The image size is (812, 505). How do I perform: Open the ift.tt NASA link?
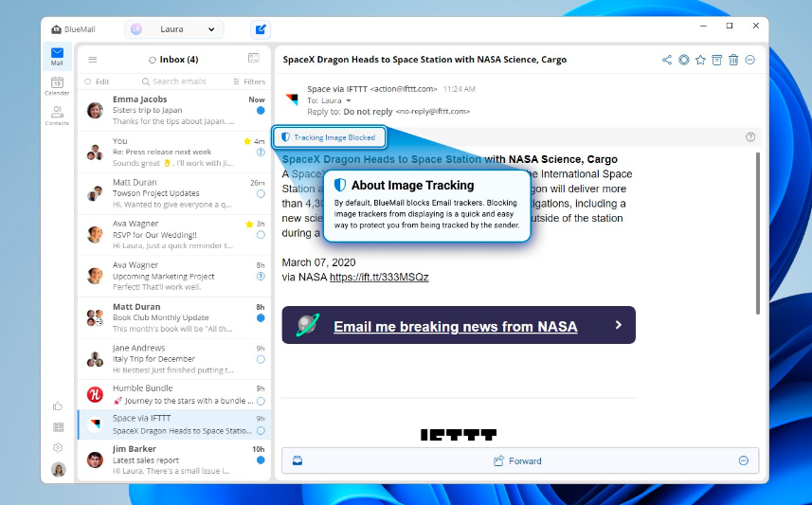click(379, 278)
